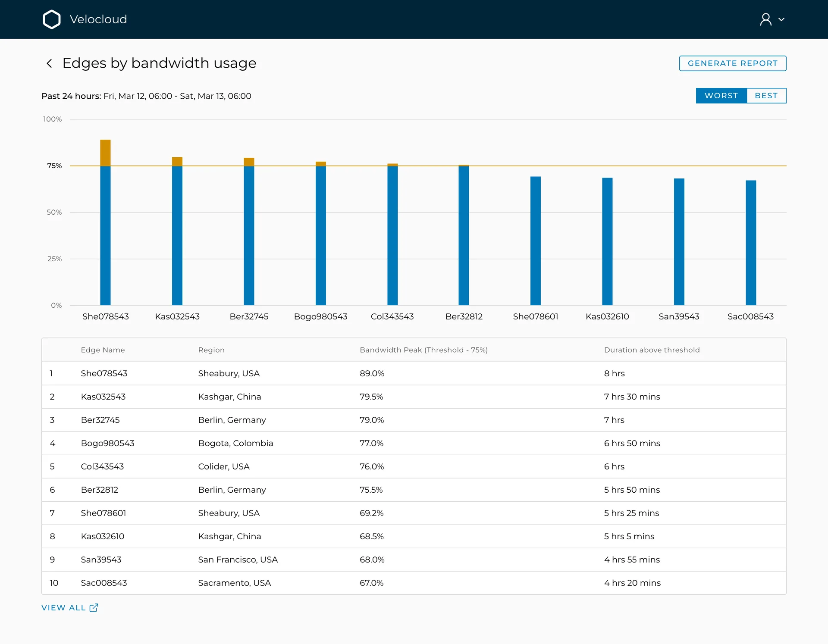Select the She078543 bar in chart

click(x=105, y=222)
